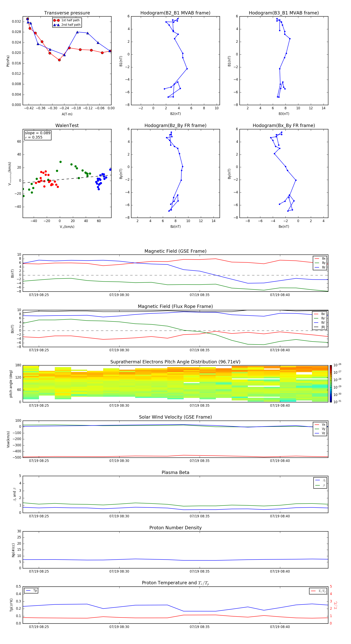Click the 'Plasma Beta' plot title

coord(175,472)
